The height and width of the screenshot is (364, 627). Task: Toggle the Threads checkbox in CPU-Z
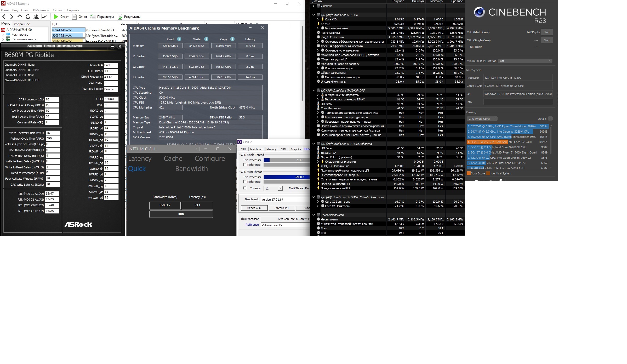point(245,188)
